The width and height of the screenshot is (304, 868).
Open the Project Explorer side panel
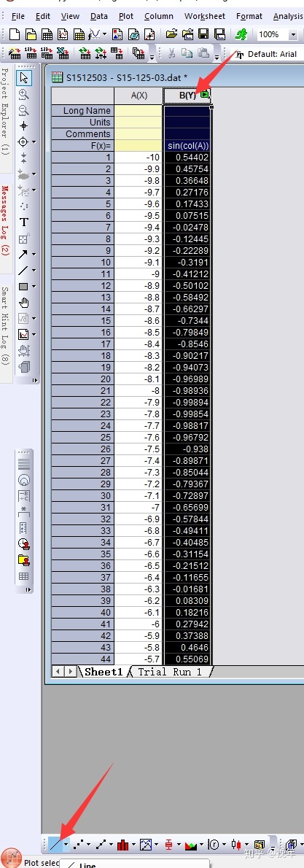tap(5, 112)
